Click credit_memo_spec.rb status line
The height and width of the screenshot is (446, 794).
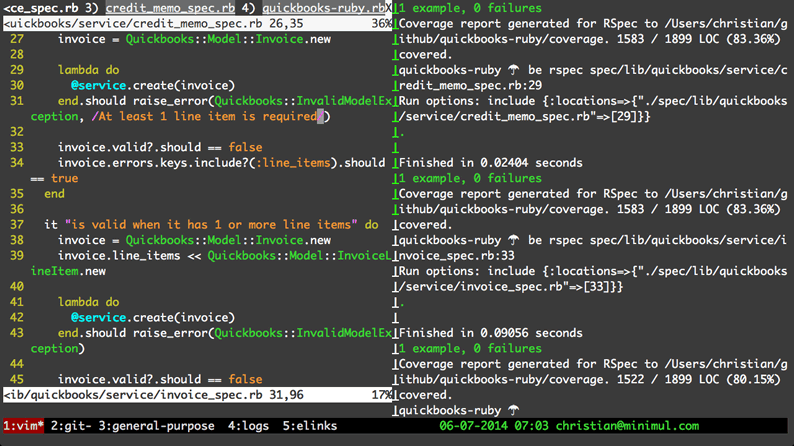tap(197, 24)
